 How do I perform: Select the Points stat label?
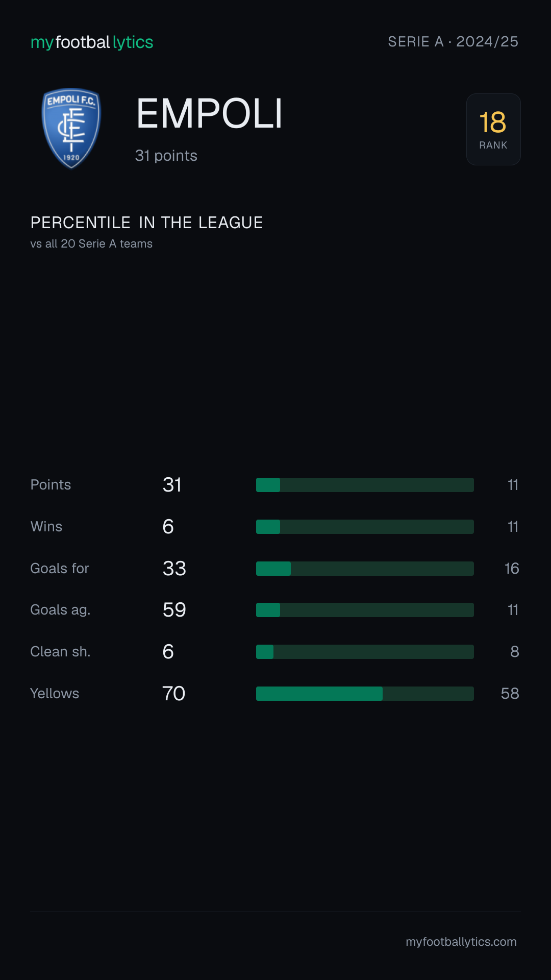tap(51, 485)
